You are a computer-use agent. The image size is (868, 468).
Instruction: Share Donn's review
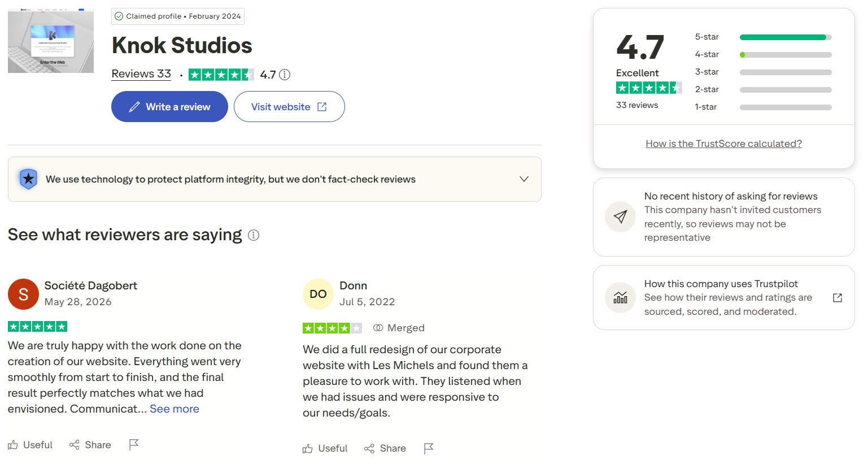385,448
